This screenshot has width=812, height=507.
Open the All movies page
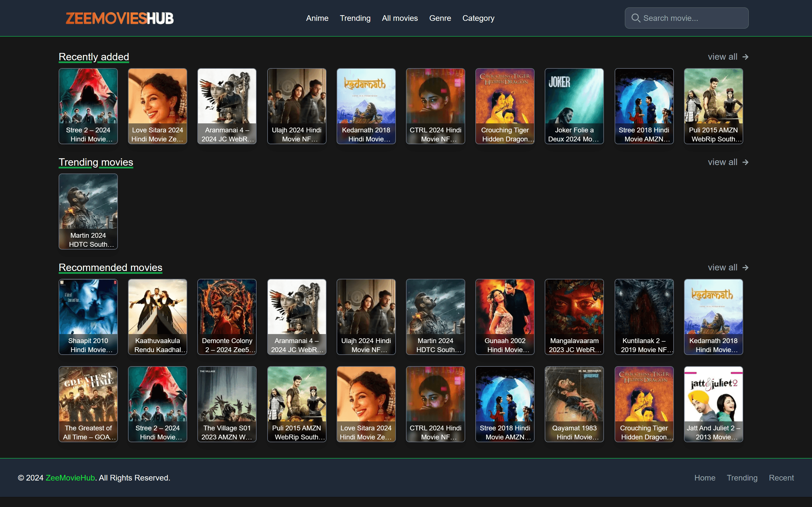click(x=400, y=18)
